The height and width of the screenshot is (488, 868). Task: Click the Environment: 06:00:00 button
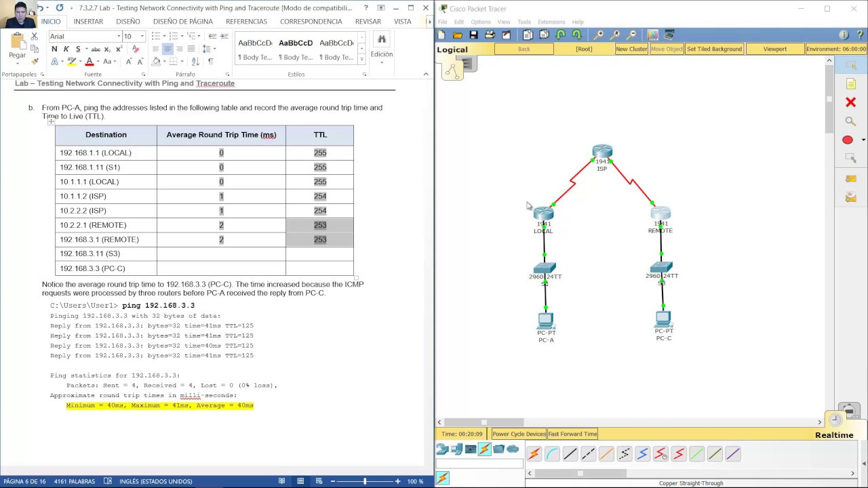[x=836, y=49]
